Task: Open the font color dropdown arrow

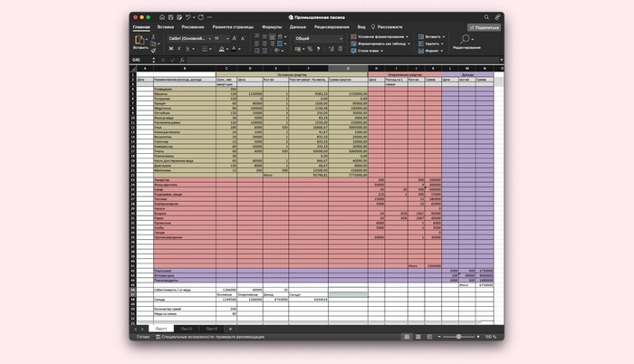Action: point(239,49)
